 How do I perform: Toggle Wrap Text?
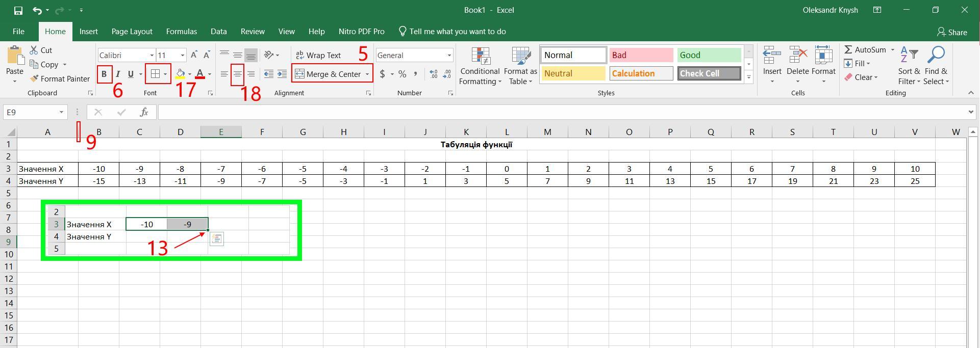tap(318, 55)
